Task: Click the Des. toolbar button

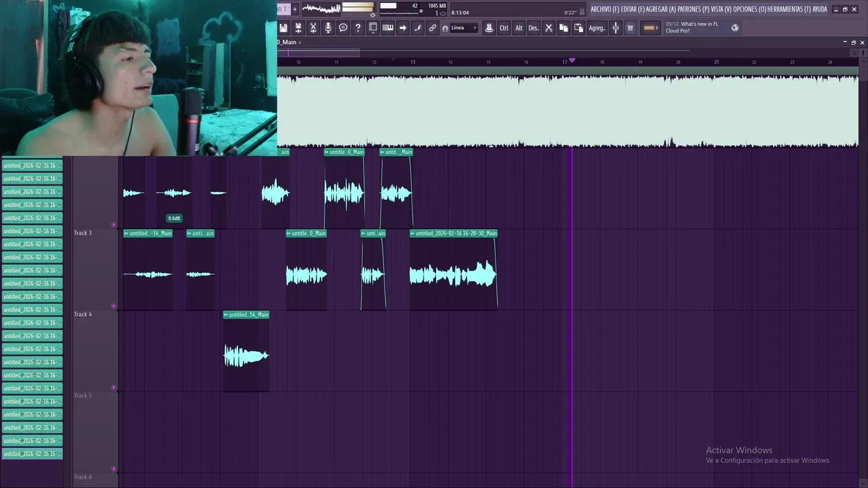Action: coord(534,28)
